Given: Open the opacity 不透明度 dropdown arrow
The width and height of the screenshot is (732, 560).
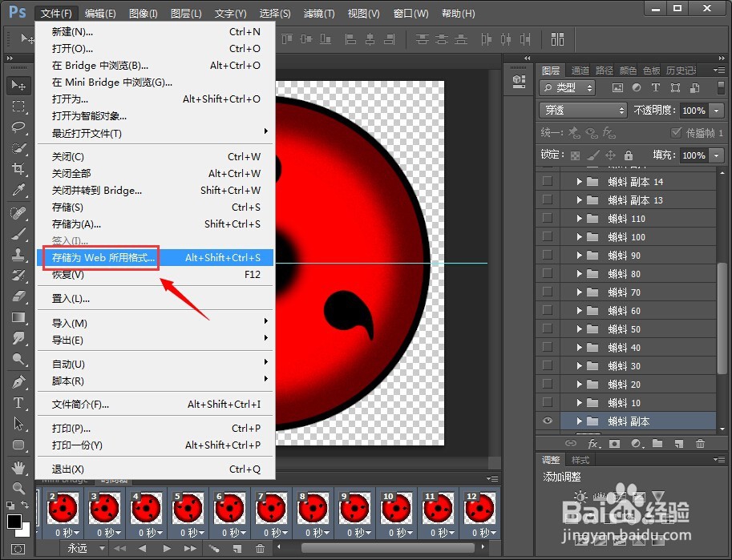Looking at the screenshot, I should [716, 110].
